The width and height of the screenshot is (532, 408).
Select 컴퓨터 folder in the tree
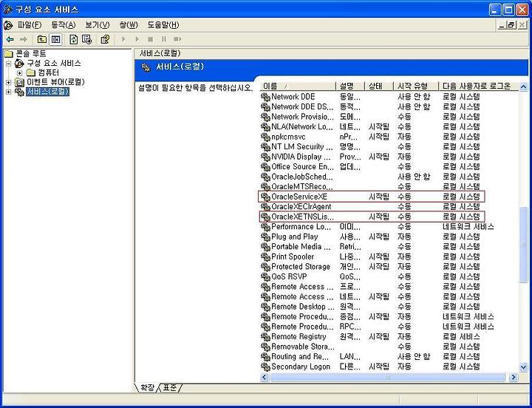click(x=49, y=72)
